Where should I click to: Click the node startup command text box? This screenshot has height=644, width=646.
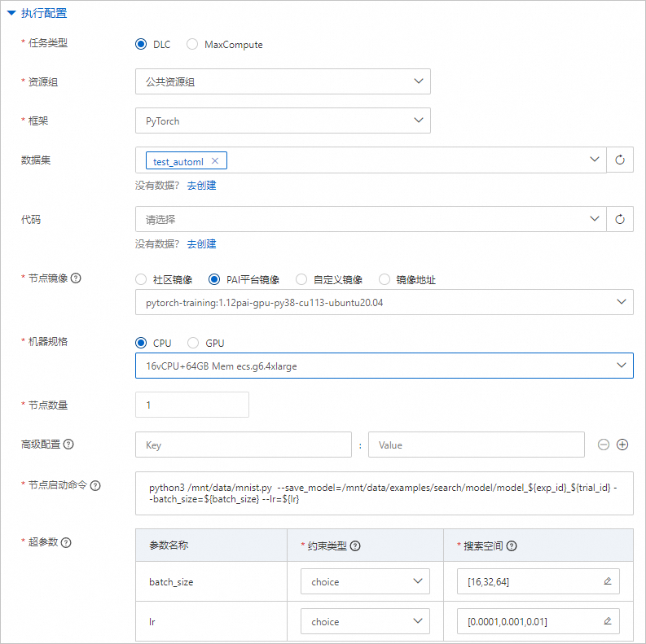click(x=384, y=493)
